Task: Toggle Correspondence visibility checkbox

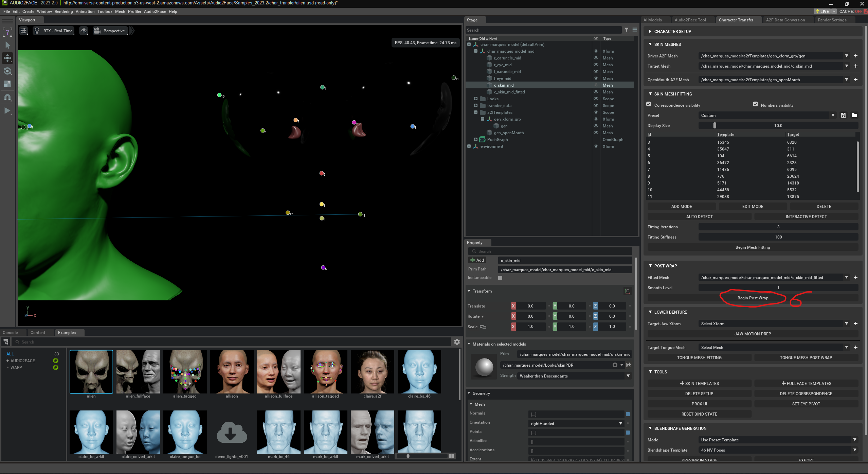Action: click(x=649, y=104)
